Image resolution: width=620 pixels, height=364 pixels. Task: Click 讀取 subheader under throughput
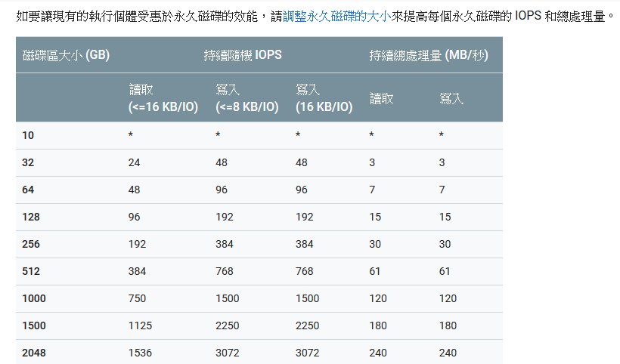coord(381,98)
